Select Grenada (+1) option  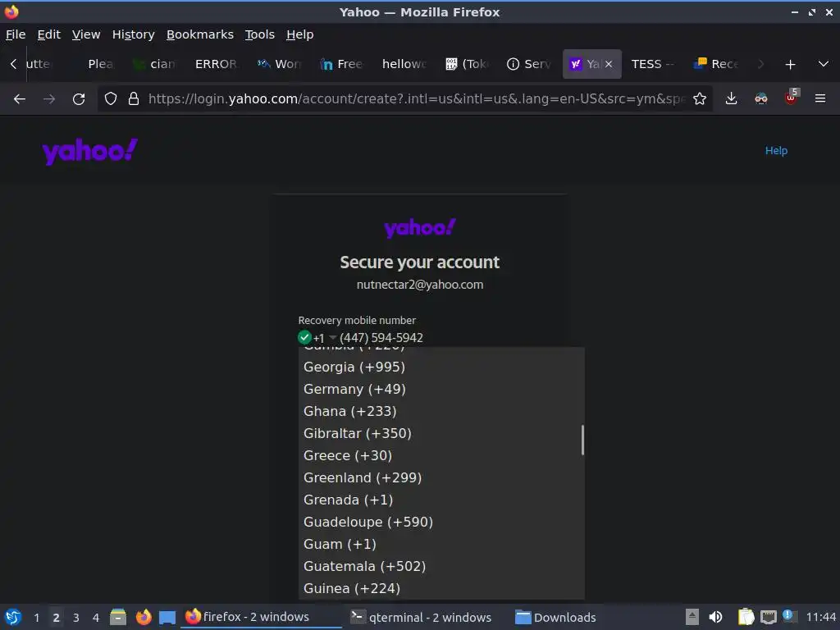(x=441, y=500)
